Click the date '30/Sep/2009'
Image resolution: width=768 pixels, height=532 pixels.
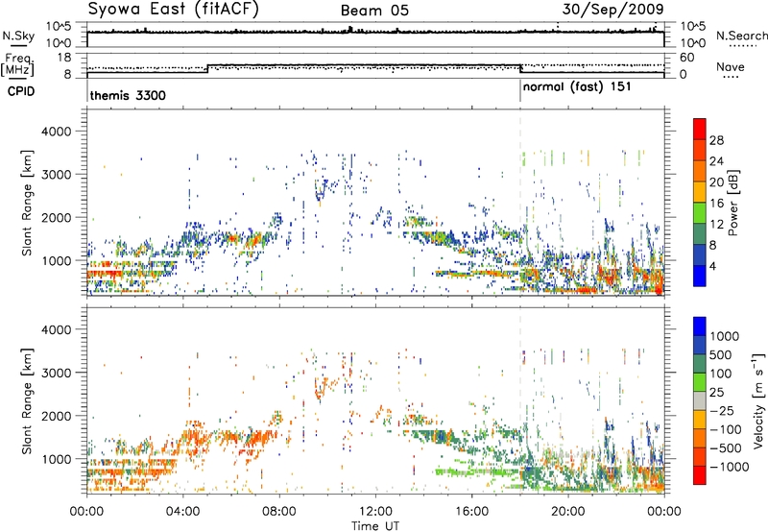612,10
